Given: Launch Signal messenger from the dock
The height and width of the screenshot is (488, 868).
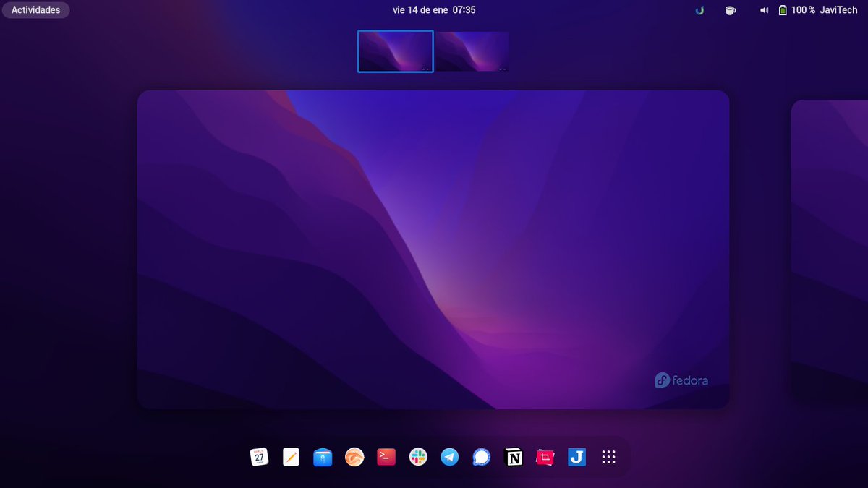Looking at the screenshot, I should click(x=482, y=457).
